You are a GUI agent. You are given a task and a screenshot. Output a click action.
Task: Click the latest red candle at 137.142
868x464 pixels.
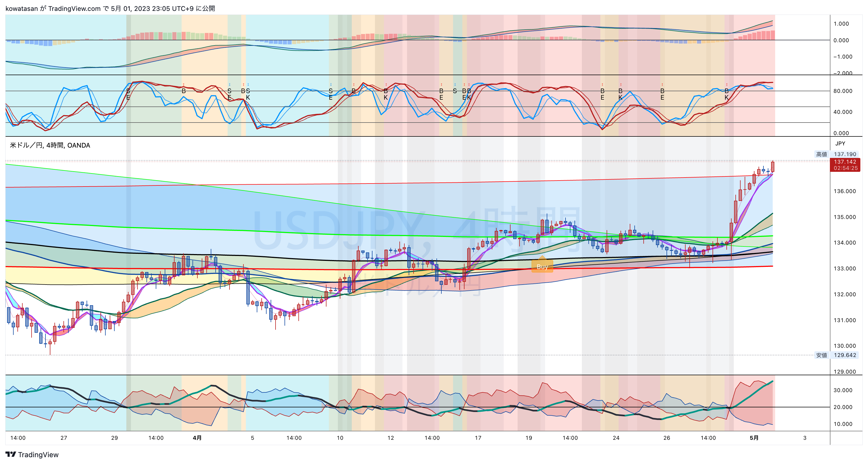(x=772, y=166)
